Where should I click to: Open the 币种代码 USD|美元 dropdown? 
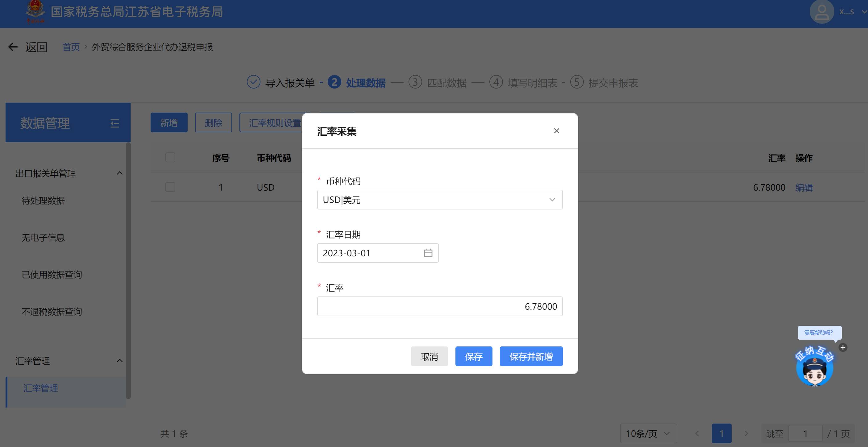439,200
